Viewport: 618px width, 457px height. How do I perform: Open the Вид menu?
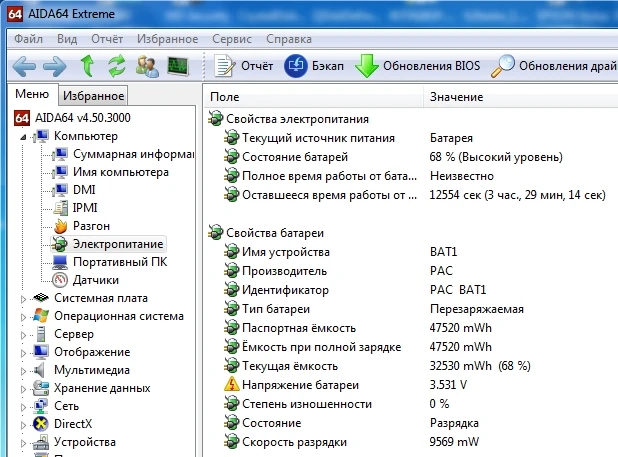[x=67, y=39]
